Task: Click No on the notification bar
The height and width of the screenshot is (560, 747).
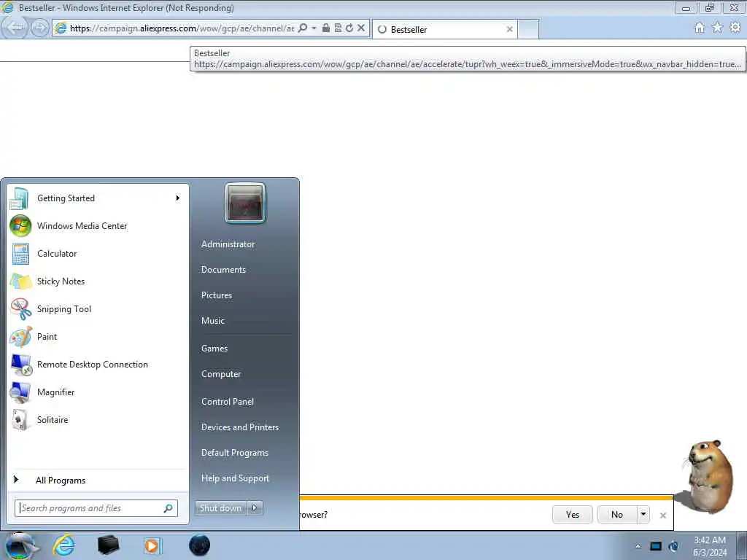Action: point(617,514)
